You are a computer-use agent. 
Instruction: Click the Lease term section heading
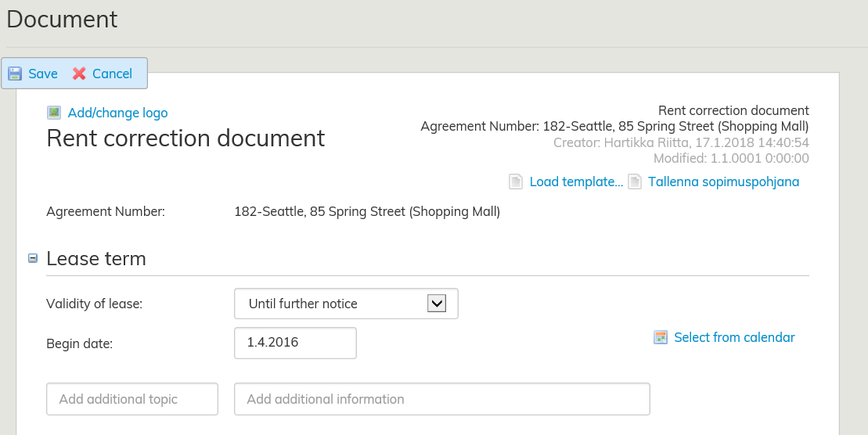96,258
